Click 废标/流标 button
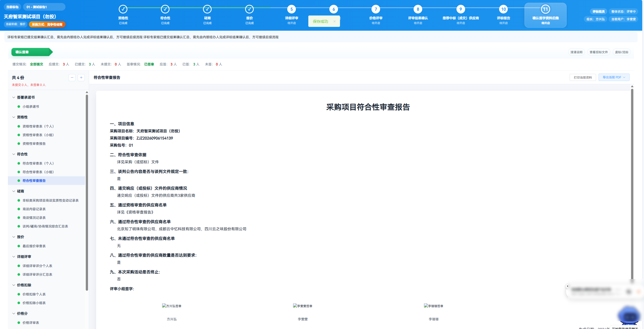This screenshot has width=644, height=329. (x=621, y=52)
